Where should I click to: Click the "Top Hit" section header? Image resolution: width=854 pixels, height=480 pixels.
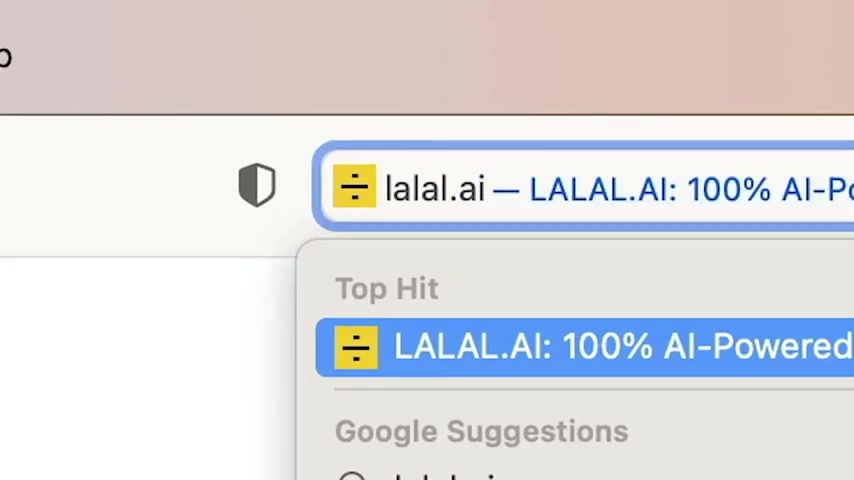(x=387, y=288)
